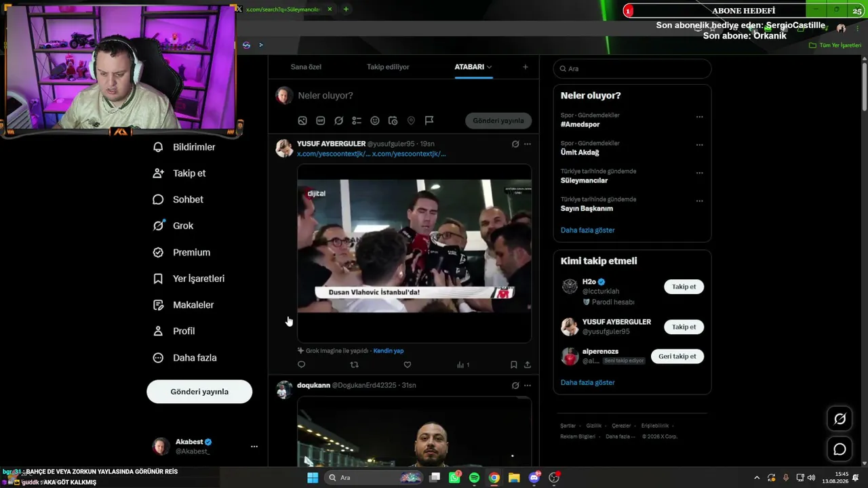
Task: Add media image to the new post
Action: [302, 121]
